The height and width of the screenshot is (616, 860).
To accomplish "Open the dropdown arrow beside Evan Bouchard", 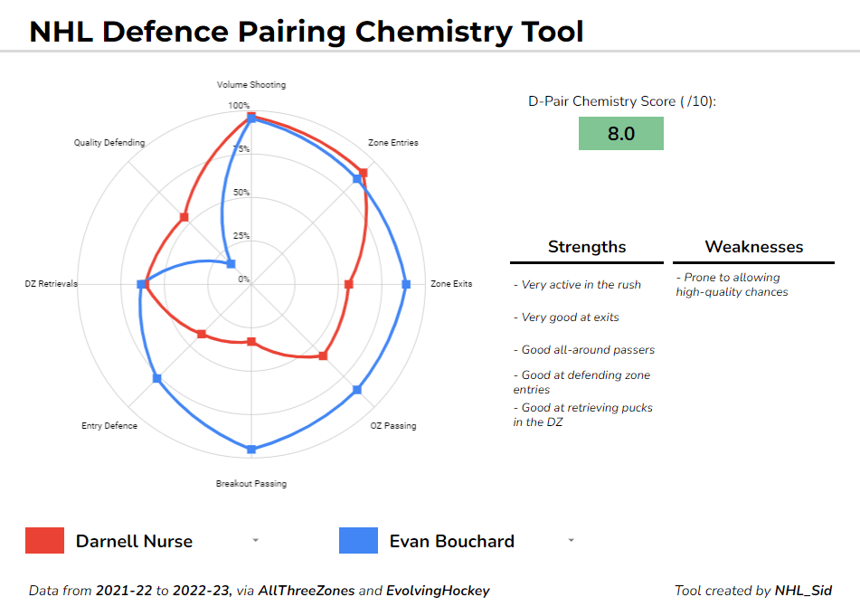I will 571,541.
